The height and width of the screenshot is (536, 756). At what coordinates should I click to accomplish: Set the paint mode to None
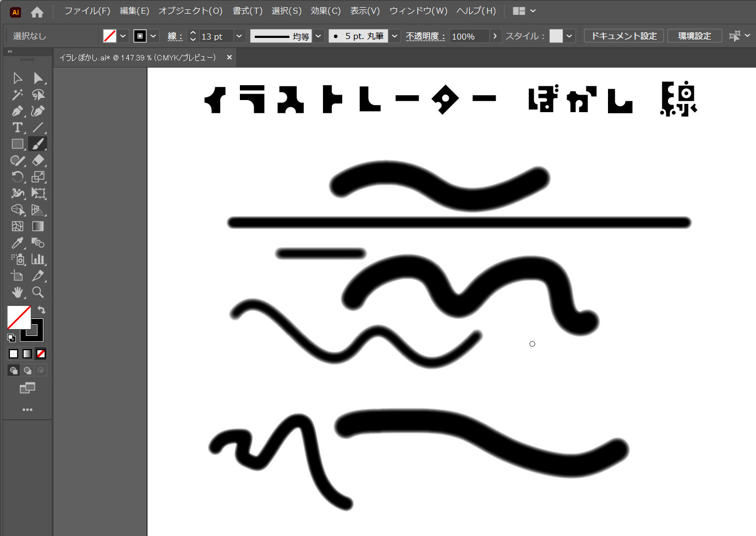click(x=41, y=354)
